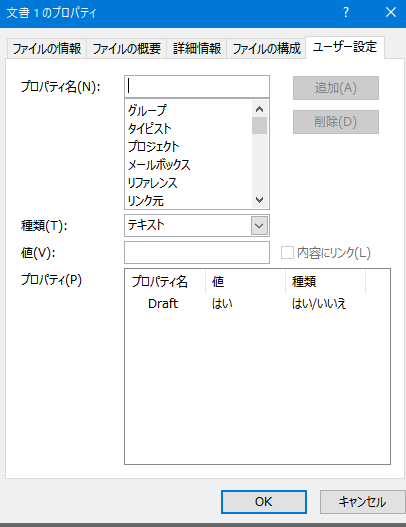Select タイピスト in the property name list
Image resolution: width=406 pixels, height=527 pixels.
[150, 128]
